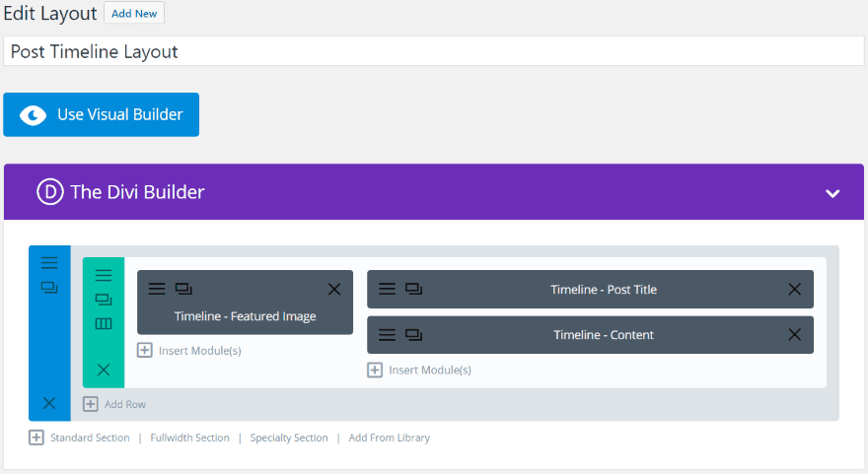Clone the Timeline - Post Title module
This screenshot has height=474, width=868.
point(413,288)
